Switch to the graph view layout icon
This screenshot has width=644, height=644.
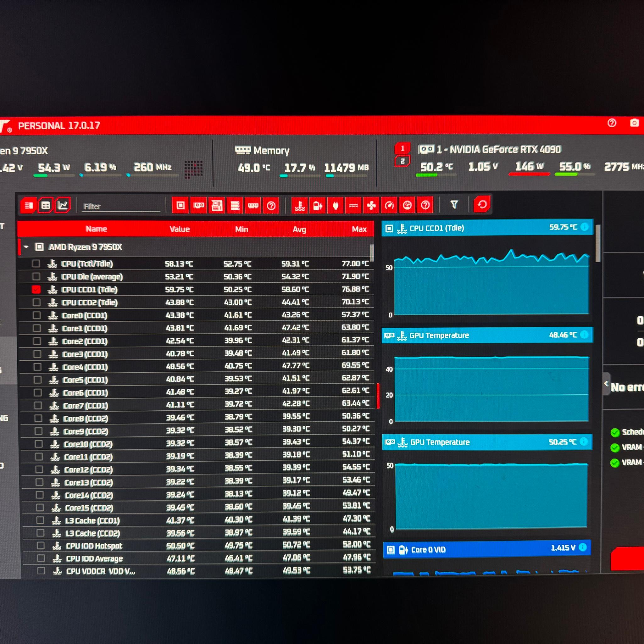click(x=63, y=205)
